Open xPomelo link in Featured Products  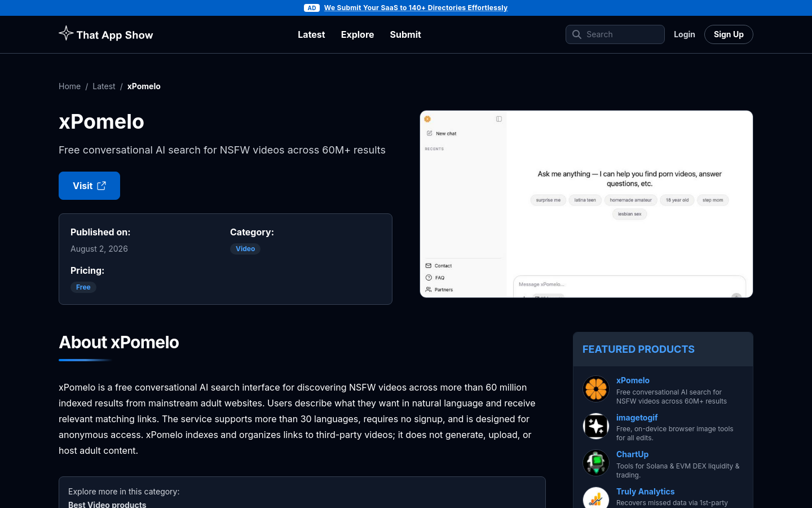click(x=633, y=380)
